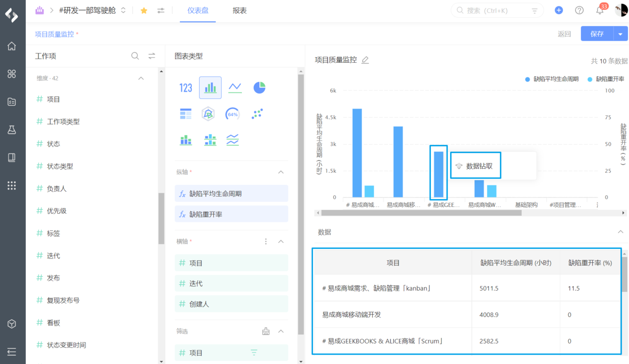Select the stacked bar chart type
Image resolution: width=629 pixels, height=364 pixels.
186,139
